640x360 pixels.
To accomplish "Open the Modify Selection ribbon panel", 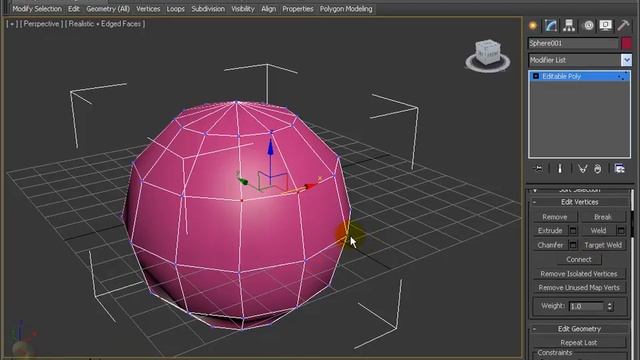I will point(37,9).
